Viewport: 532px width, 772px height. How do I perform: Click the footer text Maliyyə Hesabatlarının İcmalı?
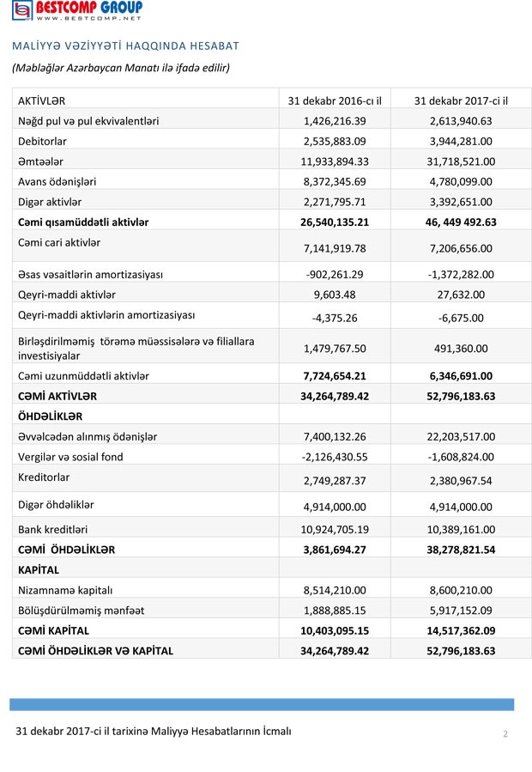click(154, 732)
